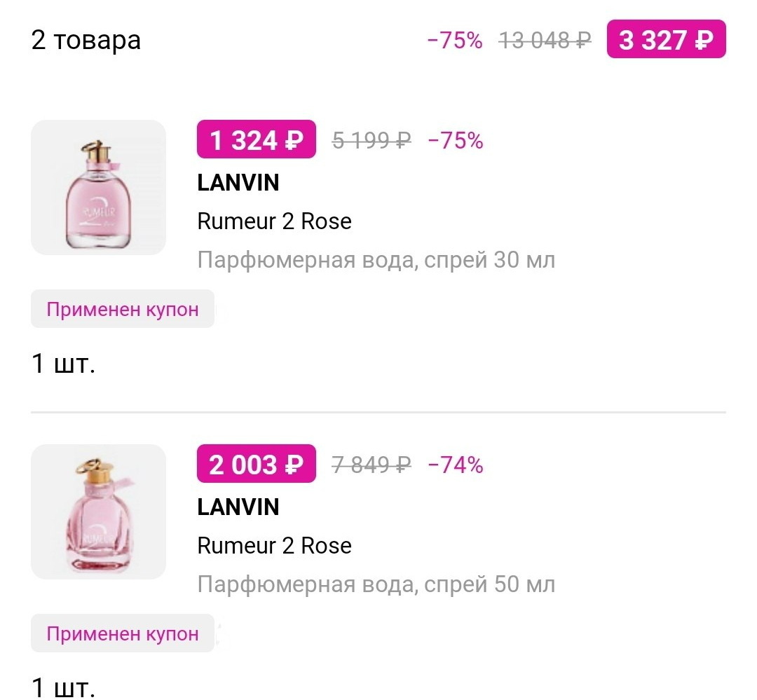
Task: Click the –74% discount next to 2 003 ₽
Action: 456,463
